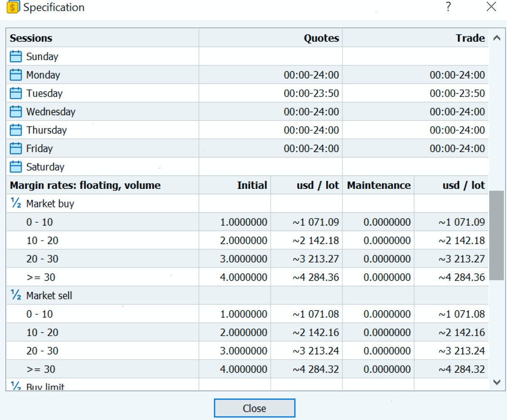Image resolution: width=507 pixels, height=420 pixels.
Task: Click the Friday calendar icon
Action: (x=16, y=148)
